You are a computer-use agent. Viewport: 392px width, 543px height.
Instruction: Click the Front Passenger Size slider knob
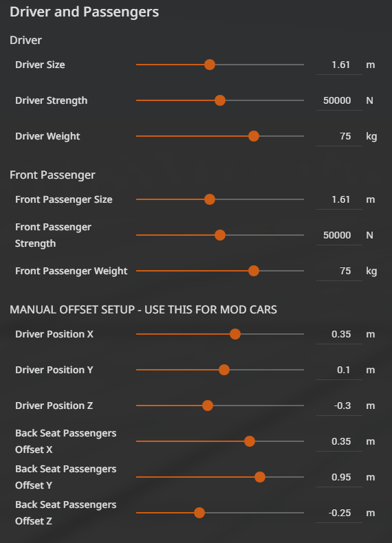click(x=209, y=199)
